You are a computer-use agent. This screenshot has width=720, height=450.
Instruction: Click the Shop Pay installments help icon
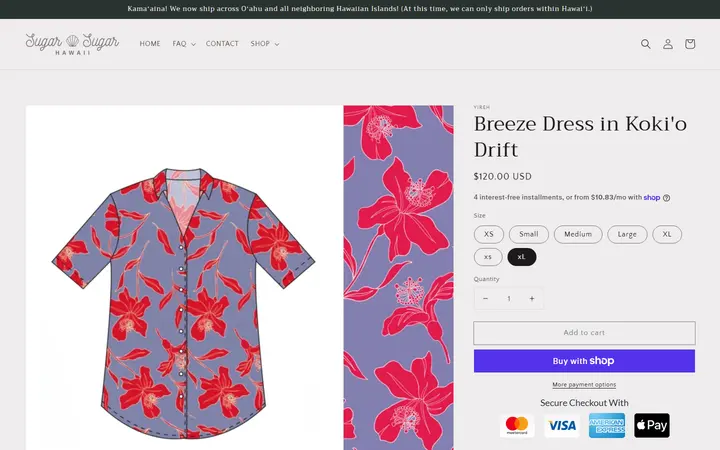click(666, 198)
